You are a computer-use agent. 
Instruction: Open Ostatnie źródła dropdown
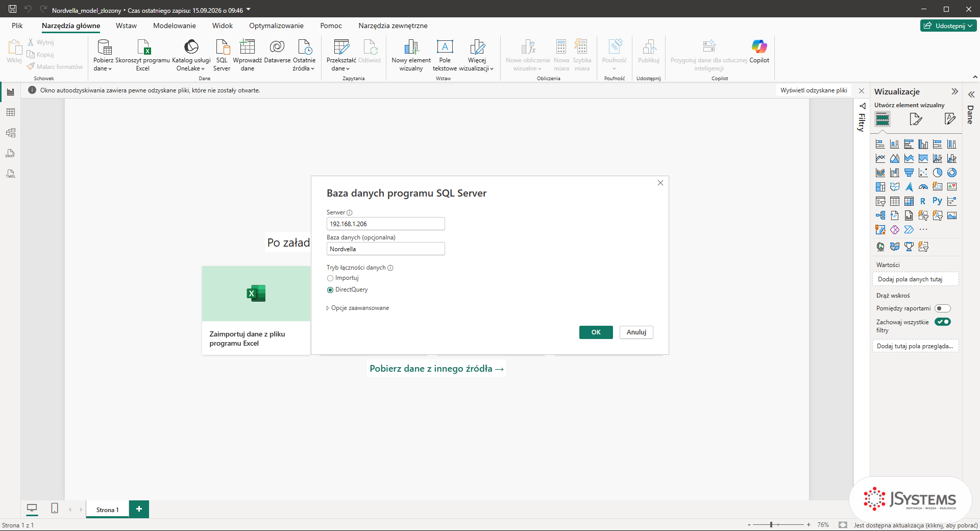304,55
